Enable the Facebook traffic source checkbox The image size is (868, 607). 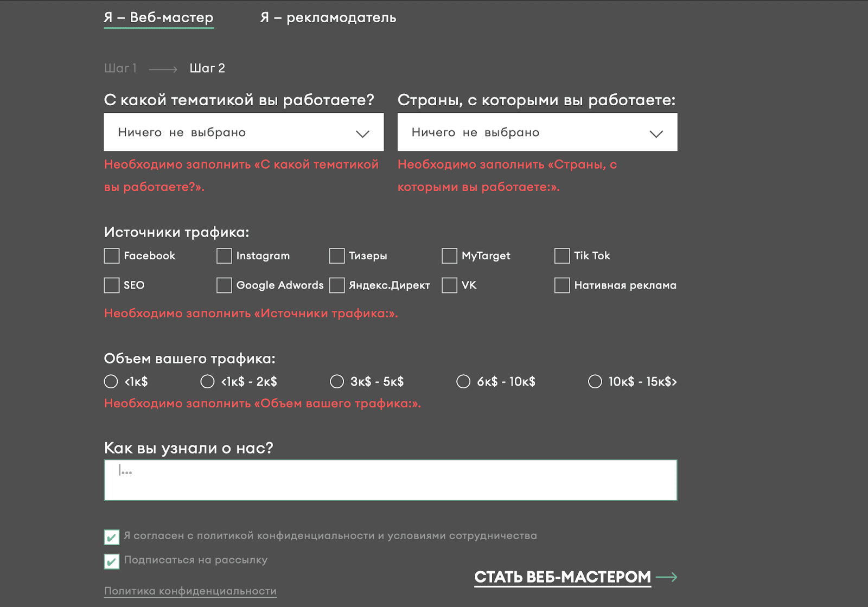click(111, 255)
